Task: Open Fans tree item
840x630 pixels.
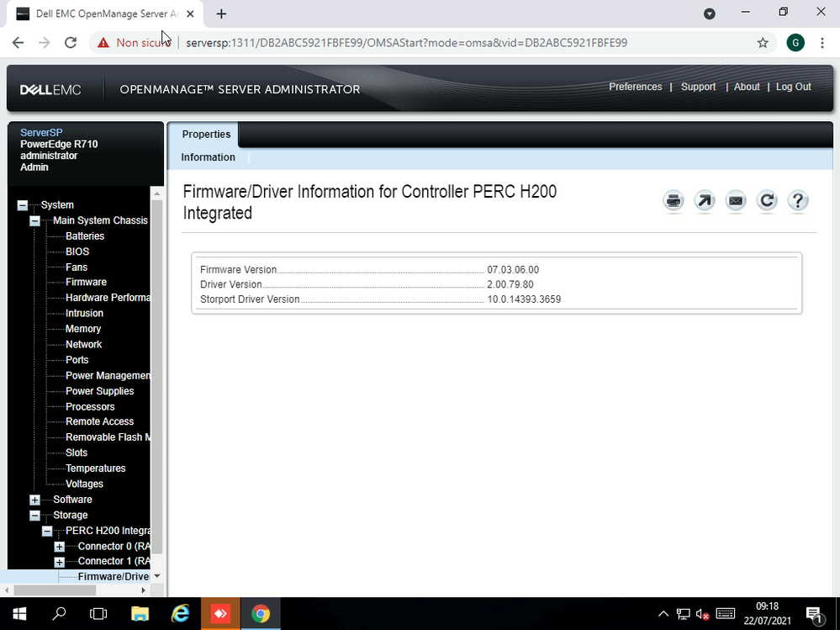Action: click(x=76, y=267)
